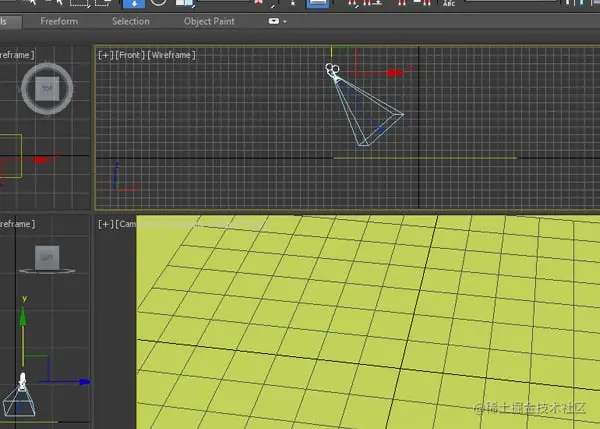
Task: Open the Selection ribbon tab
Action: click(x=130, y=21)
